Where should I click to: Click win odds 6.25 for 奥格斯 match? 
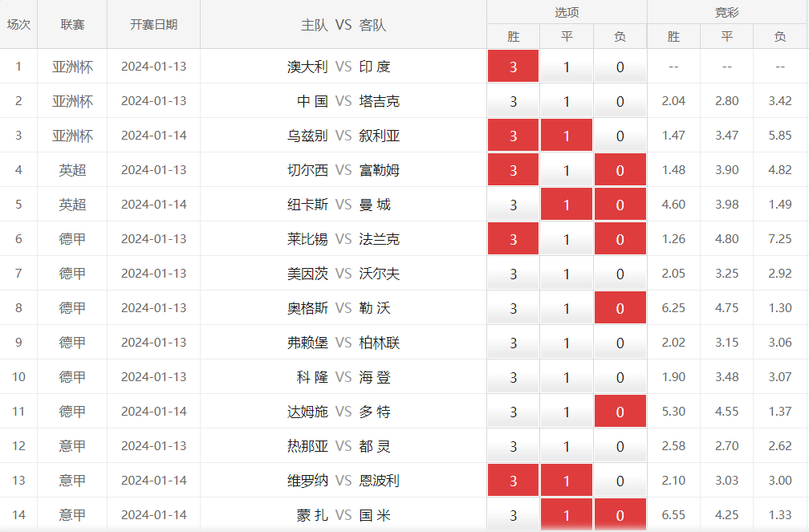click(x=673, y=308)
